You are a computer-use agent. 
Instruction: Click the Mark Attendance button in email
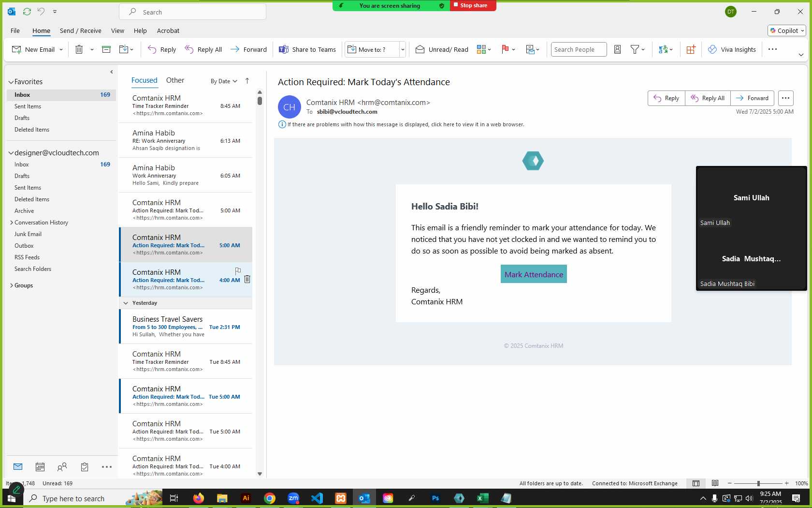[534, 274]
